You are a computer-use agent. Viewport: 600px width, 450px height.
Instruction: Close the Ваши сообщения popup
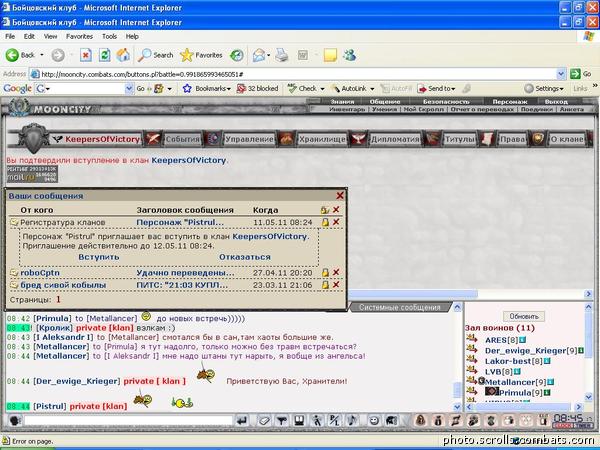click(x=340, y=196)
